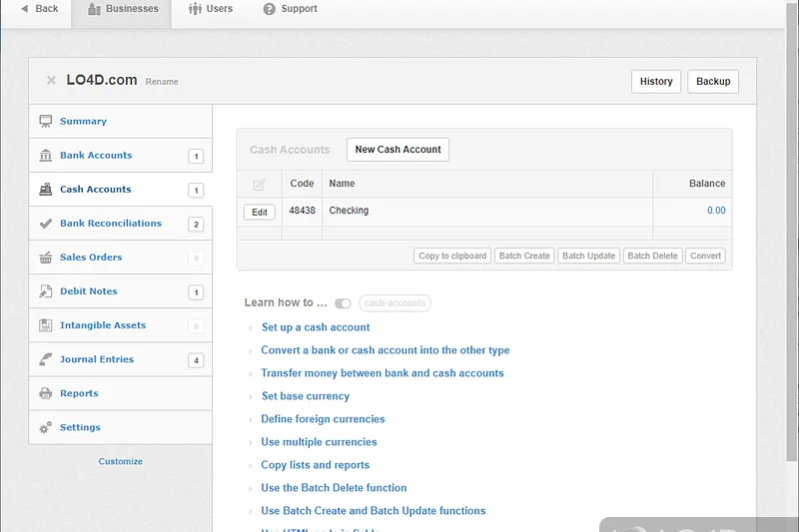Open the Support tab
This screenshot has width=799, height=532.
pos(290,9)
